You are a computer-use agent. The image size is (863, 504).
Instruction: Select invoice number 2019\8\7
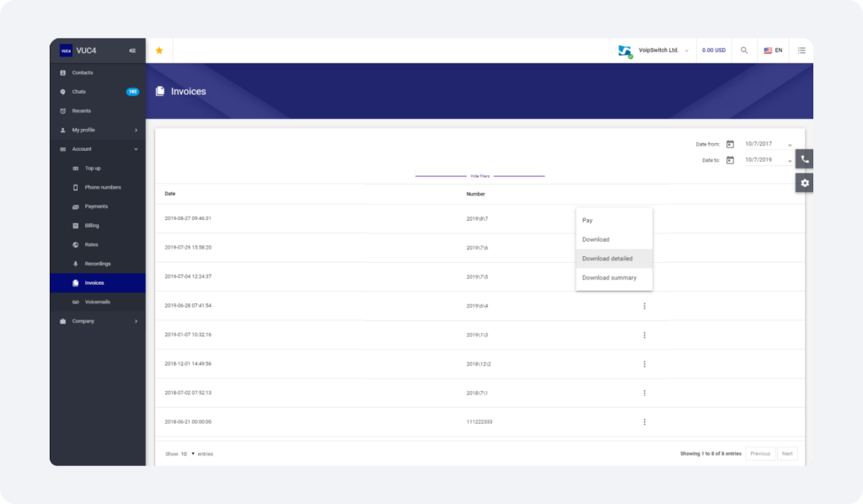477,219
